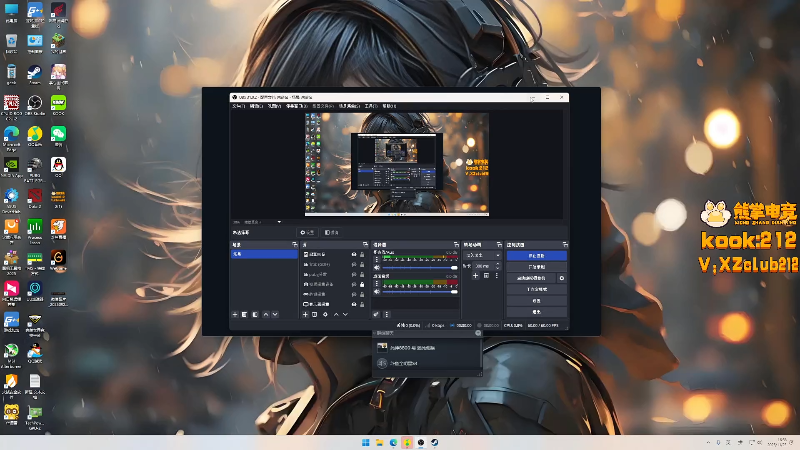This screenshot has height=450, width=800.
Task: Click the Exit button in Controls
Action: pyautogui.click(x=536, y=312)
